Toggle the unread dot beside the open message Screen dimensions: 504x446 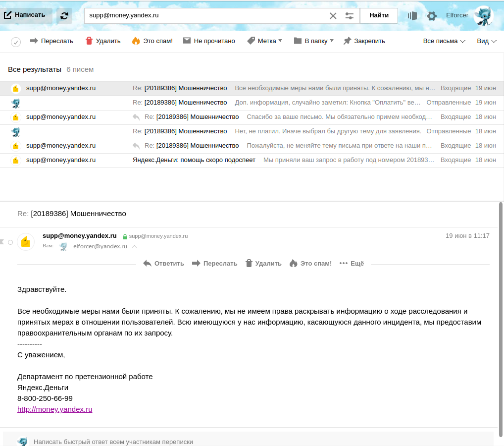coord(10,242)
